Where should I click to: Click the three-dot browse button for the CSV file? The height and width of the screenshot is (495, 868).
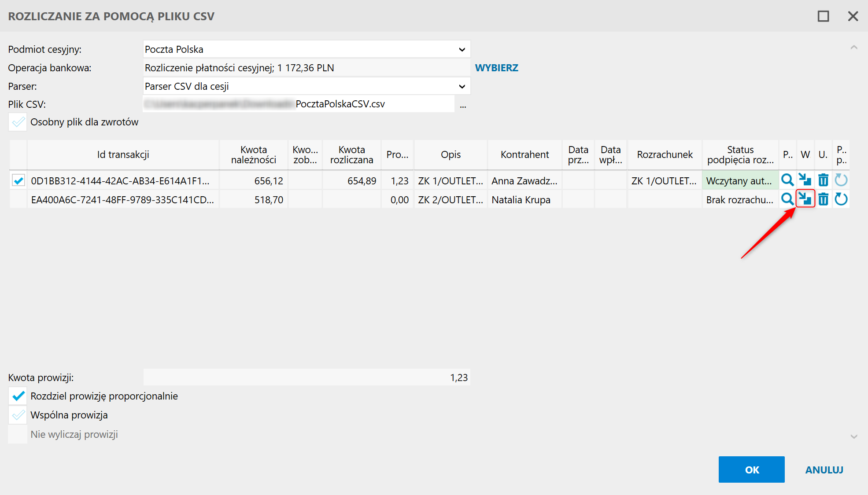coord(463,105)
